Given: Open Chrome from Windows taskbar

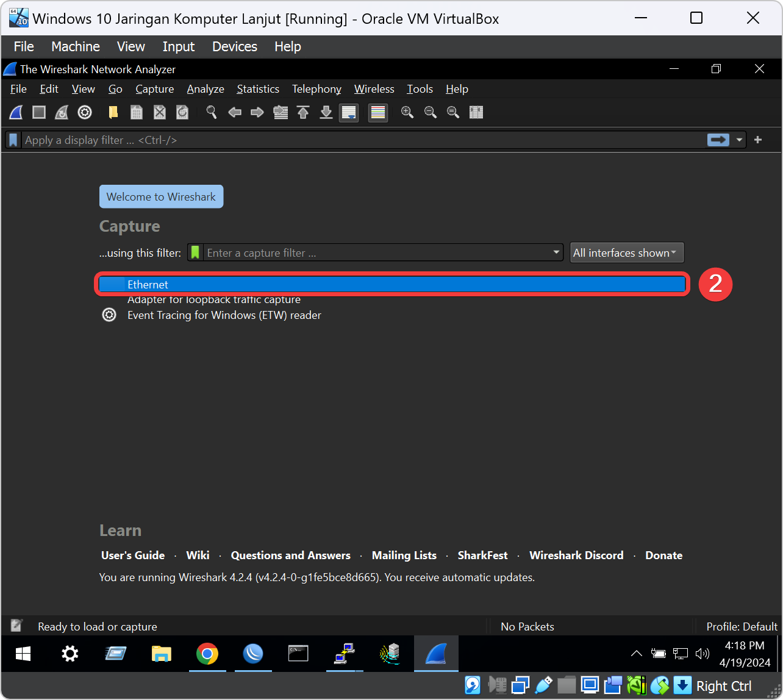Looking at the screenshot, I should [x=207, y=654].
